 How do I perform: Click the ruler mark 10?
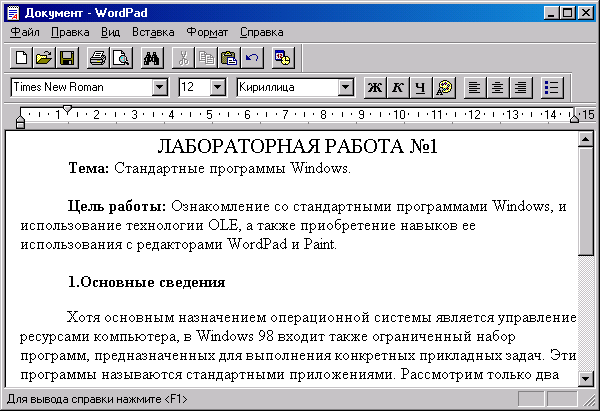pos(399,114)
